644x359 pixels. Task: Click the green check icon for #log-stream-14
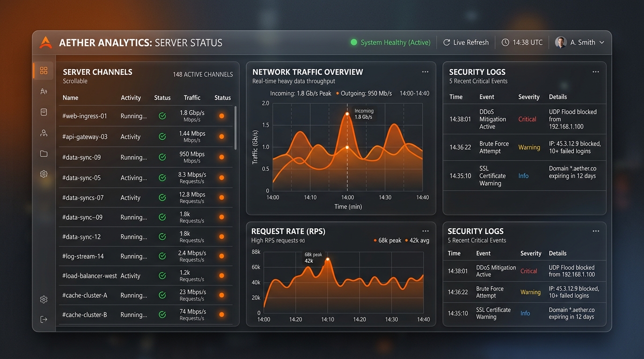coord(162,256)
